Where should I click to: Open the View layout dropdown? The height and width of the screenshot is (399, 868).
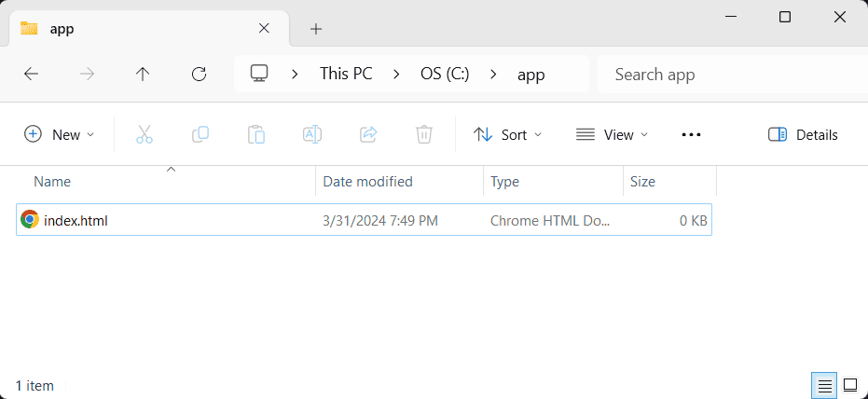(612, 134)
